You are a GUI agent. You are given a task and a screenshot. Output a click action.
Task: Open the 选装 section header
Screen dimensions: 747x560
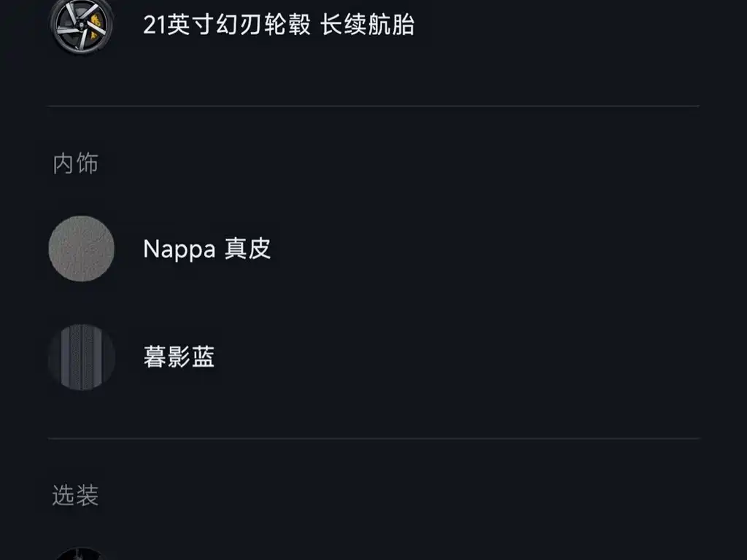pyautogui.click(x=75, y=496)
